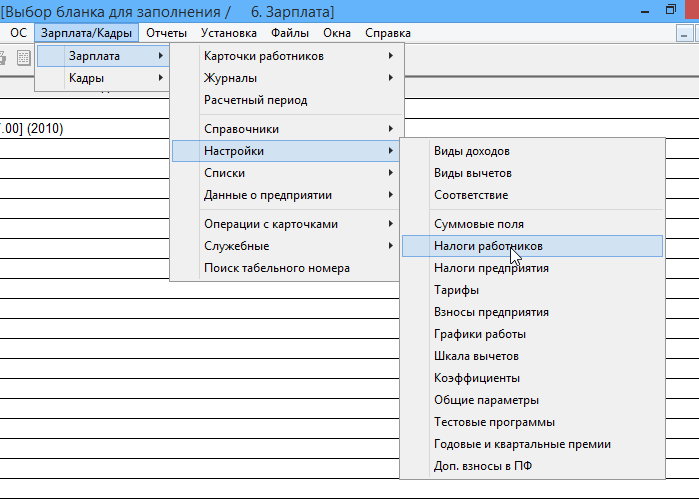
Task: Select Доп. взносы в ПФ
Action: pyautogui.click(x=532, y=466)
